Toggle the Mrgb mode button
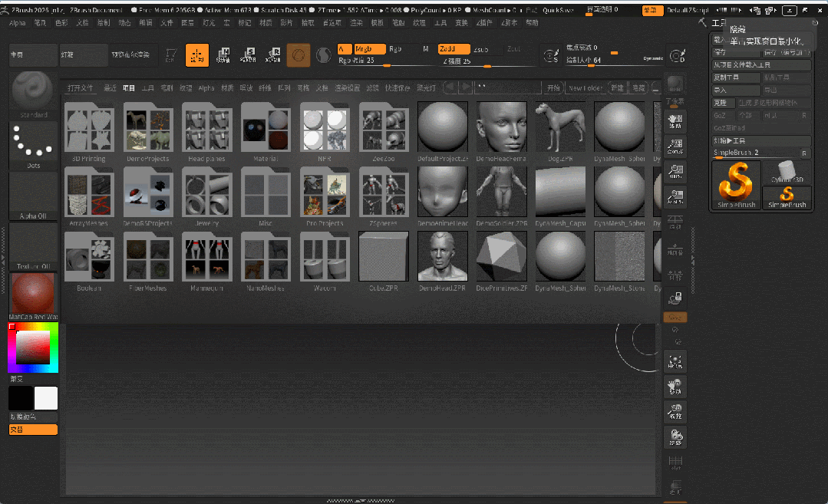 [x=370, y=49]
